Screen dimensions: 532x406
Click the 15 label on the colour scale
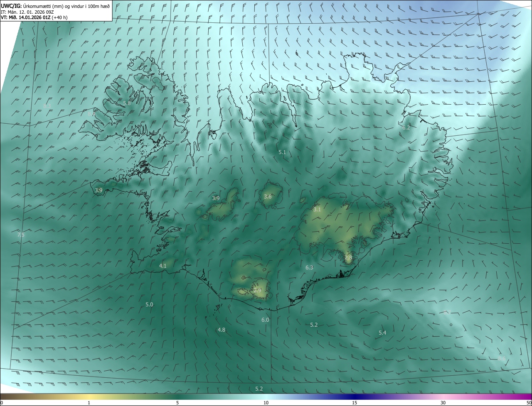pyautogui.click(x=355, y=403)
